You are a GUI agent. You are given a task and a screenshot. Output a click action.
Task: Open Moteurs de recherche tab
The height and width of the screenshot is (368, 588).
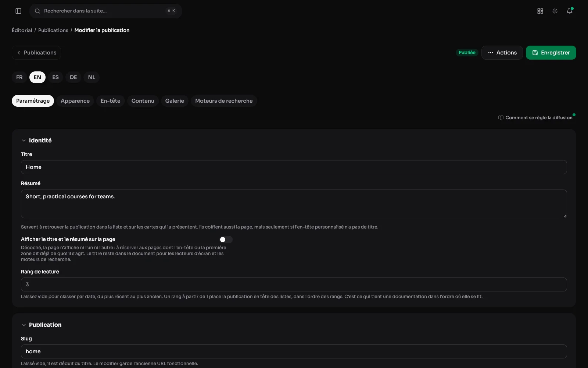[x=224, y=101]
